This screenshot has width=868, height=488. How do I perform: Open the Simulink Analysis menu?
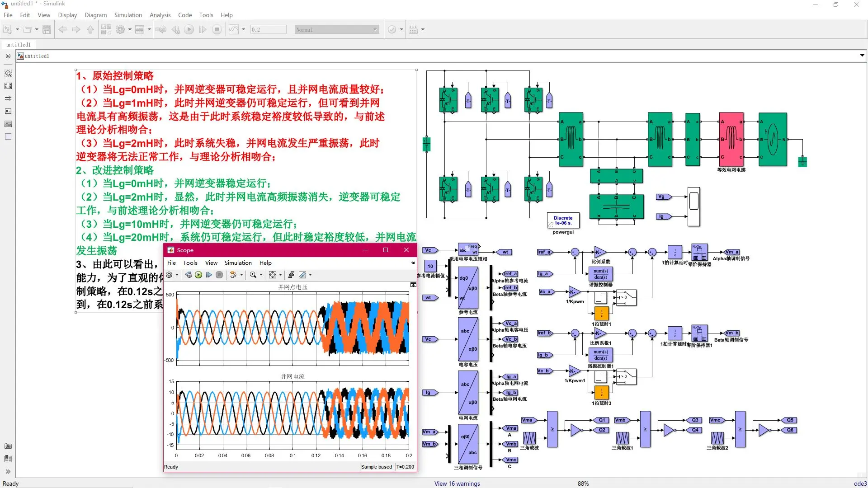point(160,15)
